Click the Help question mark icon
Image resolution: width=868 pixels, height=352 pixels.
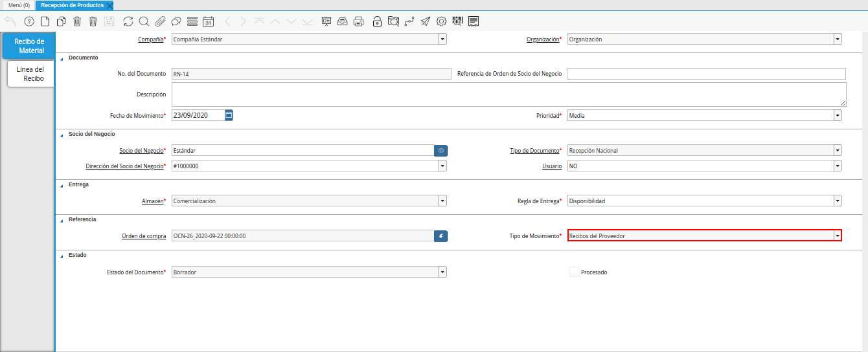[x=29, y=21]
